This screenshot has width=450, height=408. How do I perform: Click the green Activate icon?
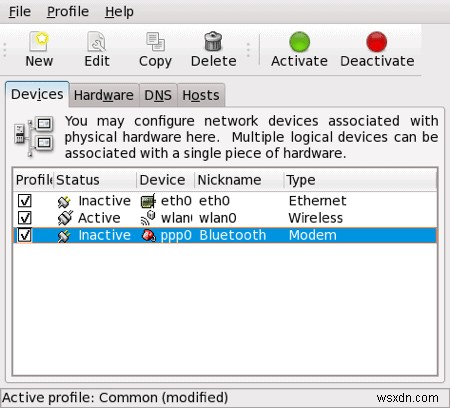(299, 42)
